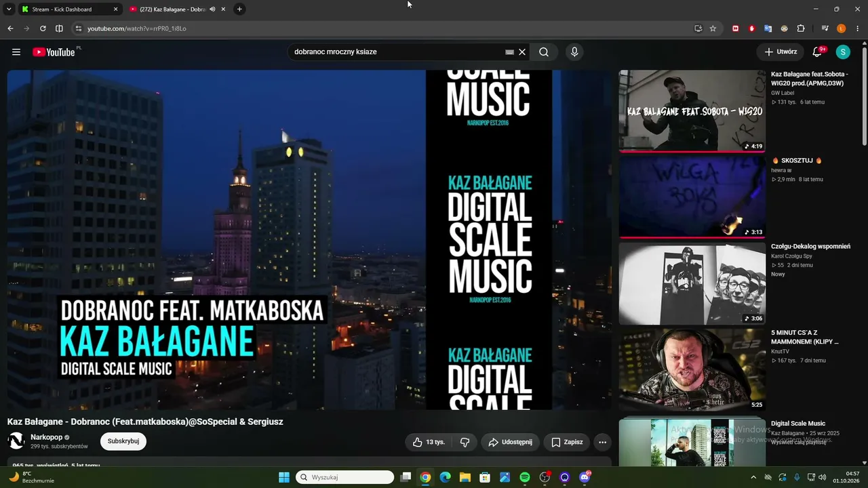Open the Zapisz save-to-playlist menu

click(x=567, y=442)
